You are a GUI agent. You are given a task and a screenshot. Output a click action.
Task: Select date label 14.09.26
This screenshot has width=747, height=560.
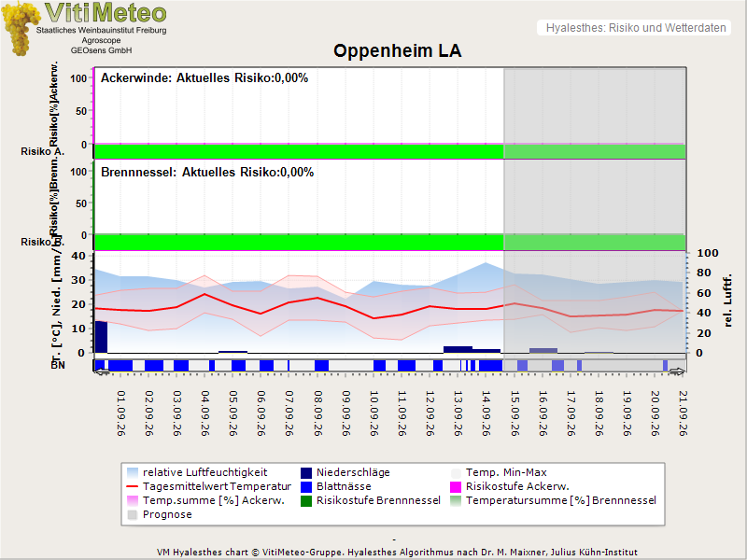tap(486, 413)
